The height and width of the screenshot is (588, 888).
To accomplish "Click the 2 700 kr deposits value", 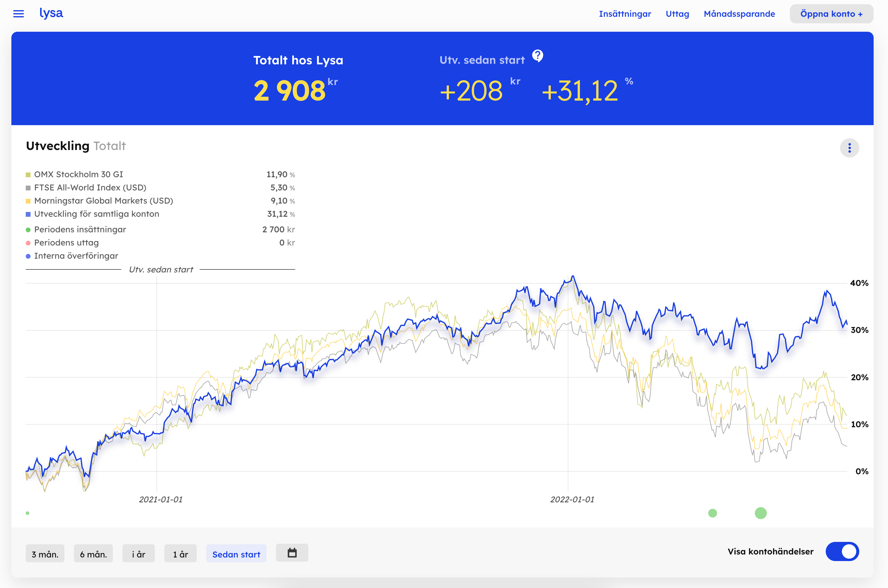I will 279,229.
